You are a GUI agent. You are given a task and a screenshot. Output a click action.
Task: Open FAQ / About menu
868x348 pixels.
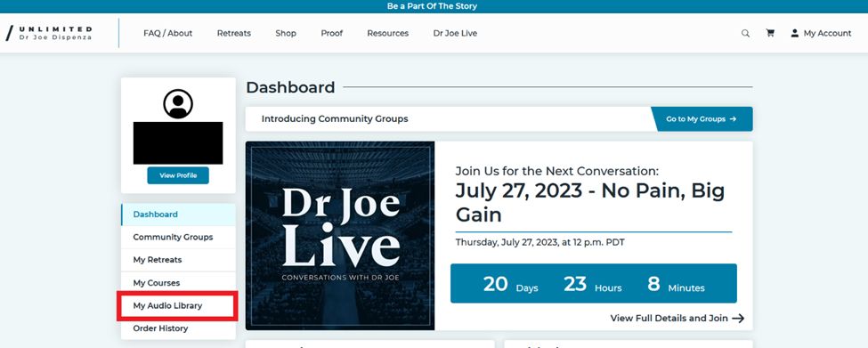(167, 33)
